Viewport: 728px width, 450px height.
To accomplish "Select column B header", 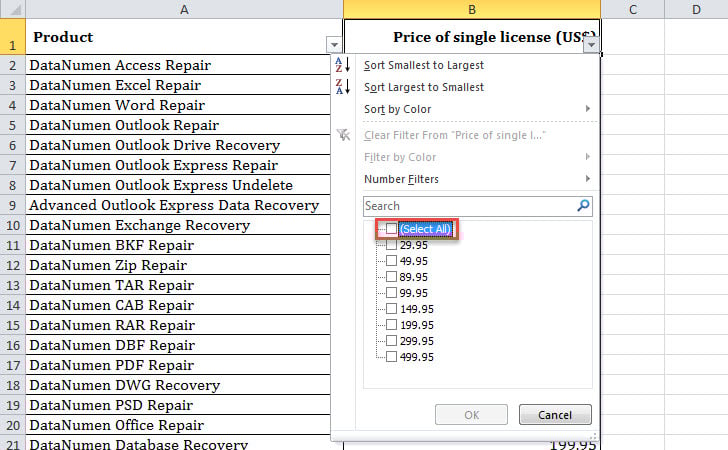I will click(x=472, y=9).
